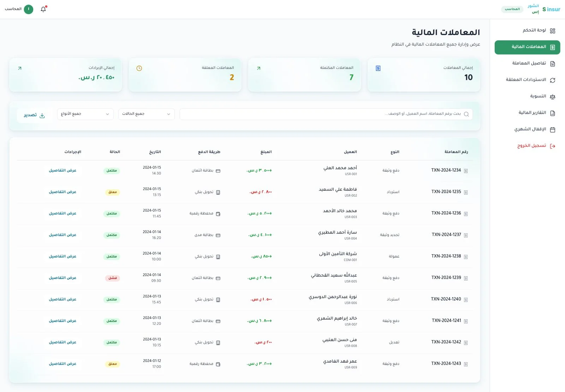565x392 pixels.
Task: View details for TXN-2024-1234
Action: point(63,171)
